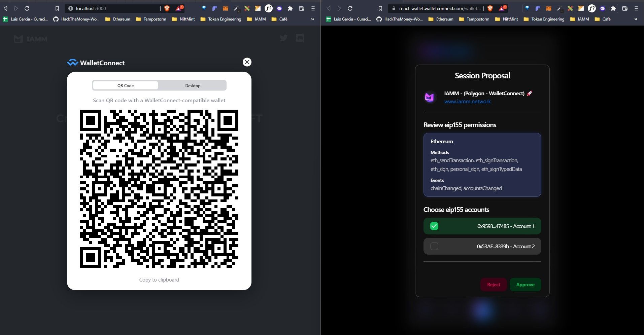Copy WalletConnect URI to clipboard
644x335 pixels.
coord(159,280)
